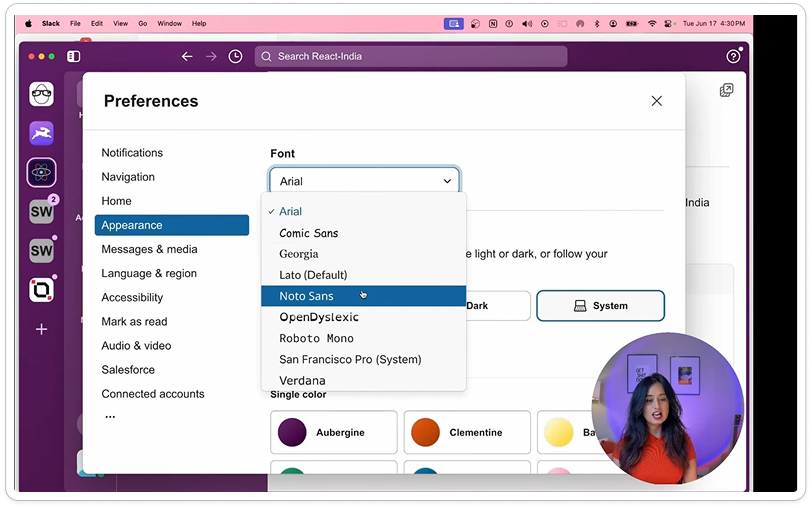Image resolution: width=812 pixels, height=508 pixels.
Task: Open the Go menu
Action: 143,23
